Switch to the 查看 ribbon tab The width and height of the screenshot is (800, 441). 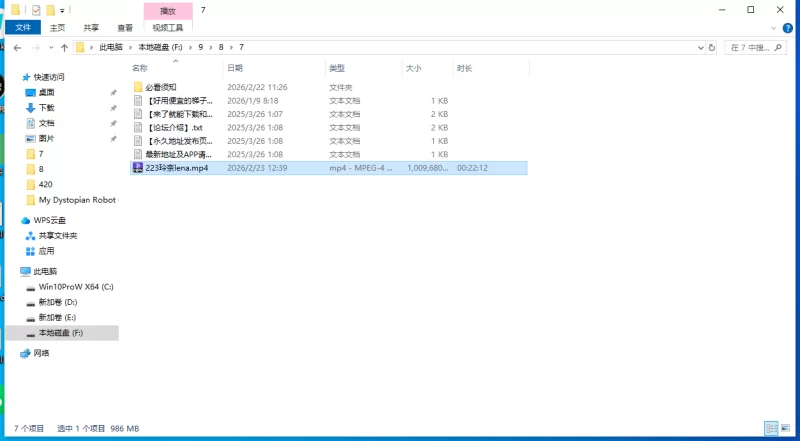[125, 28]
